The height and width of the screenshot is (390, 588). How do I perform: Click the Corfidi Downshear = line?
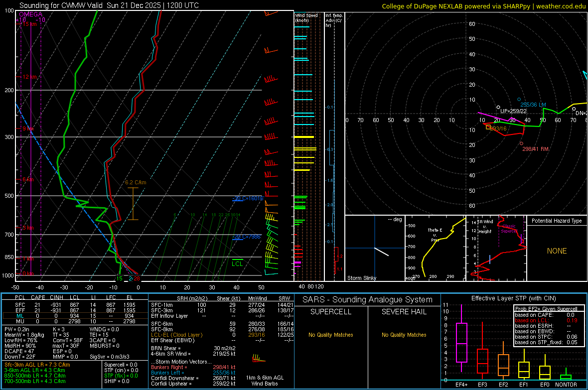[x=193, y=378]
